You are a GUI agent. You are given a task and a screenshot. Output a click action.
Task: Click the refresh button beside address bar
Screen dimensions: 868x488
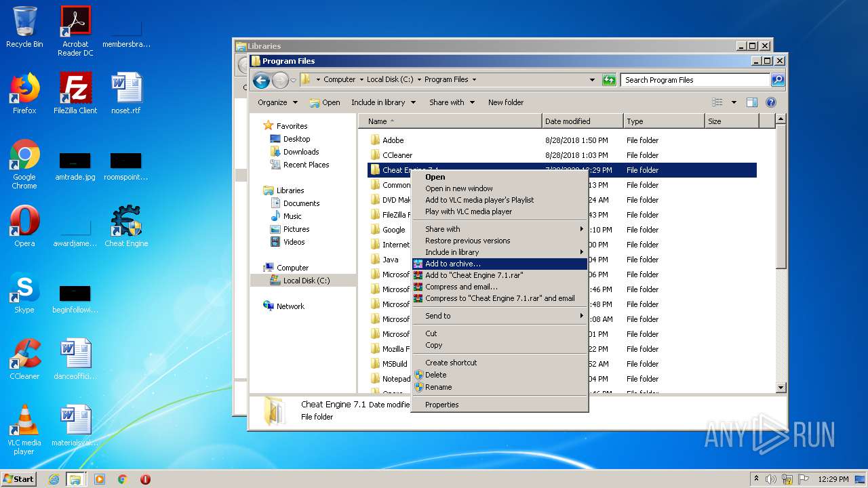point(609,80)
